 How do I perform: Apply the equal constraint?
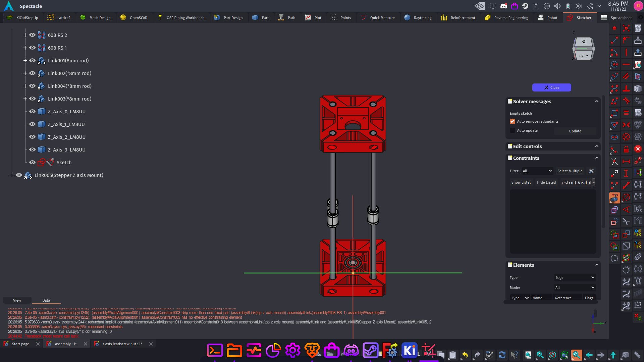pyautogui.click(x=626, y=113)
